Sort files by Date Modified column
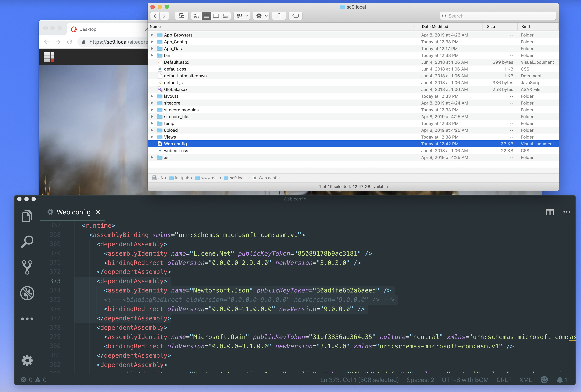The height and width of the screenshot is (392, 581). point(435,26)
